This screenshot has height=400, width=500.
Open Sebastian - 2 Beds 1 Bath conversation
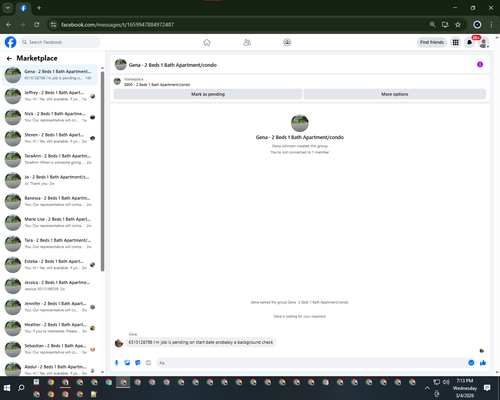[x=50, y=349]
